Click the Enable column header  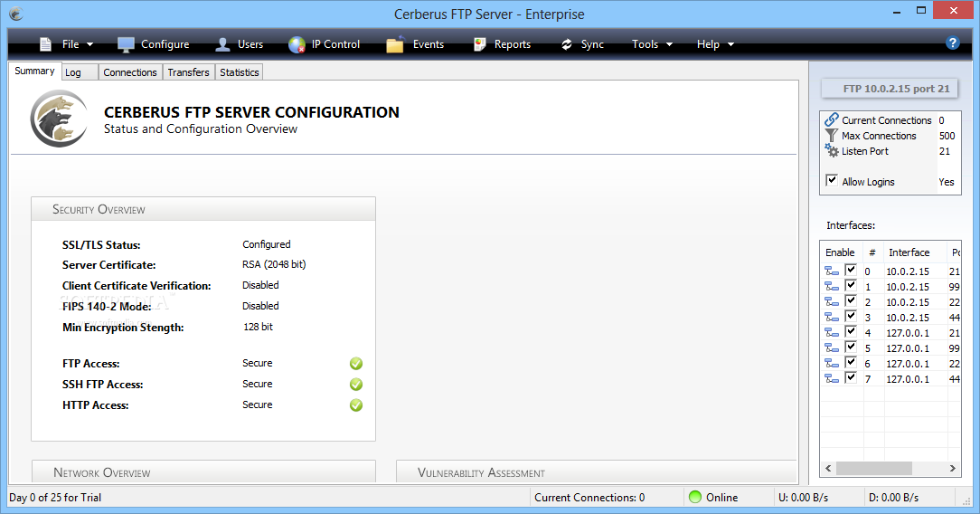(842, 252)
